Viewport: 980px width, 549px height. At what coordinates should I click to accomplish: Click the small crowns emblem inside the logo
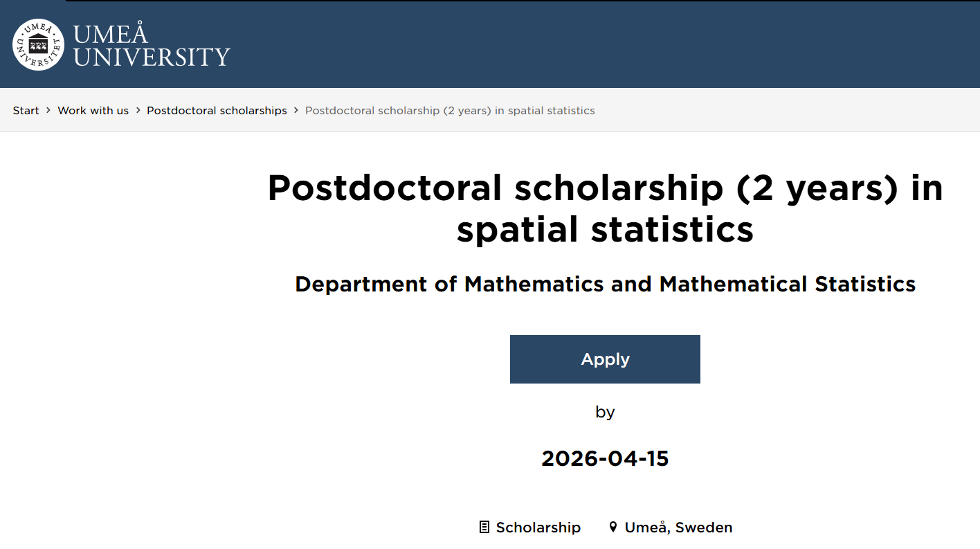click(x=38, y=44)
